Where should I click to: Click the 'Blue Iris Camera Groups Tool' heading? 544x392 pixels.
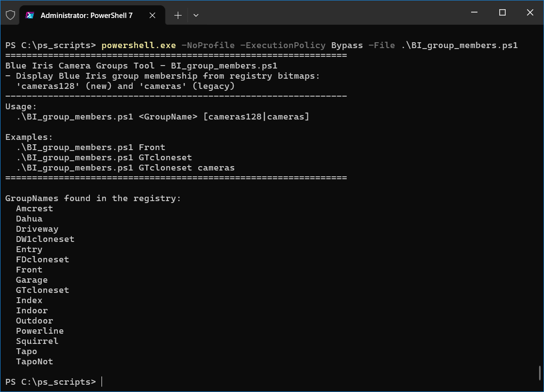pos(80,66)
